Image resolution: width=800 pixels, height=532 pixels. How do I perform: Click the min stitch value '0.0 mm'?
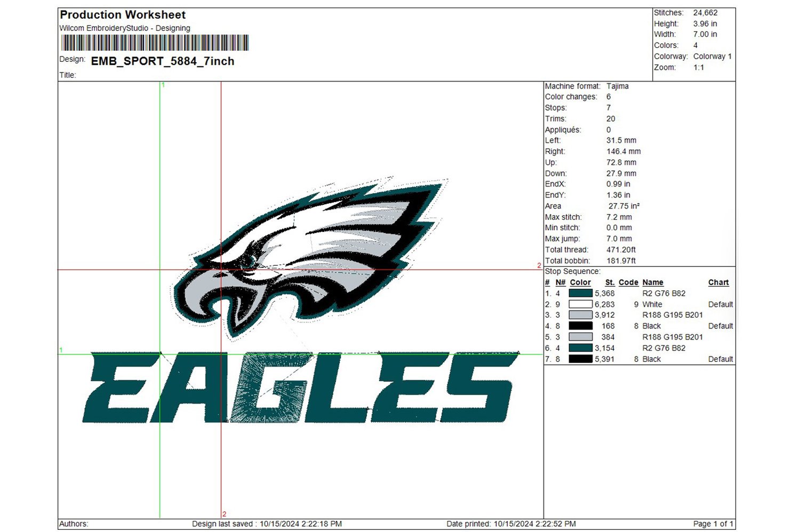(x=619, y=228)
